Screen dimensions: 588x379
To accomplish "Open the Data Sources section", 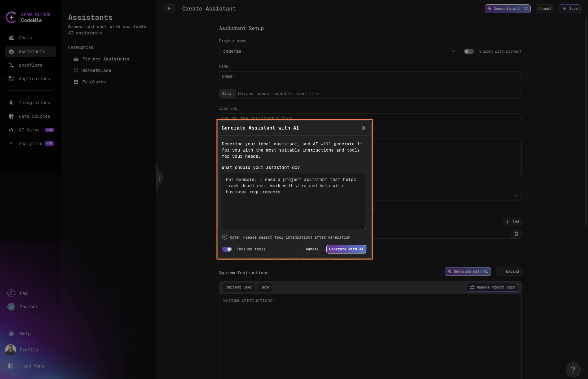I will click(x=34, y=116).
